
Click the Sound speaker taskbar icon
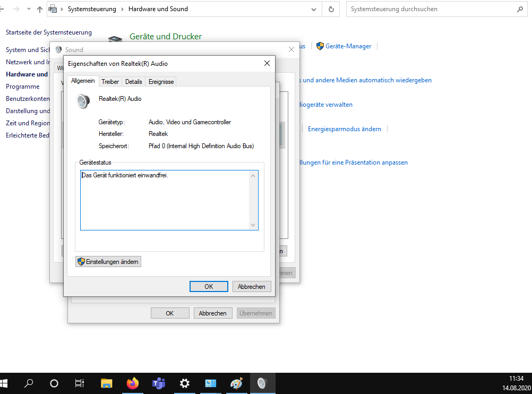pyautogui.click(x=263, y=383)
